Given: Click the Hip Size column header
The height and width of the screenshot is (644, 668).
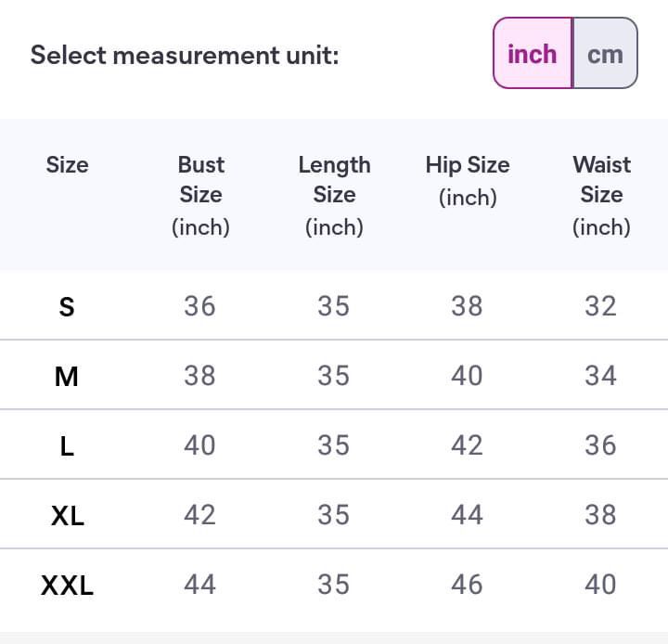Looking at the screenshot, I should pos(468,180).
